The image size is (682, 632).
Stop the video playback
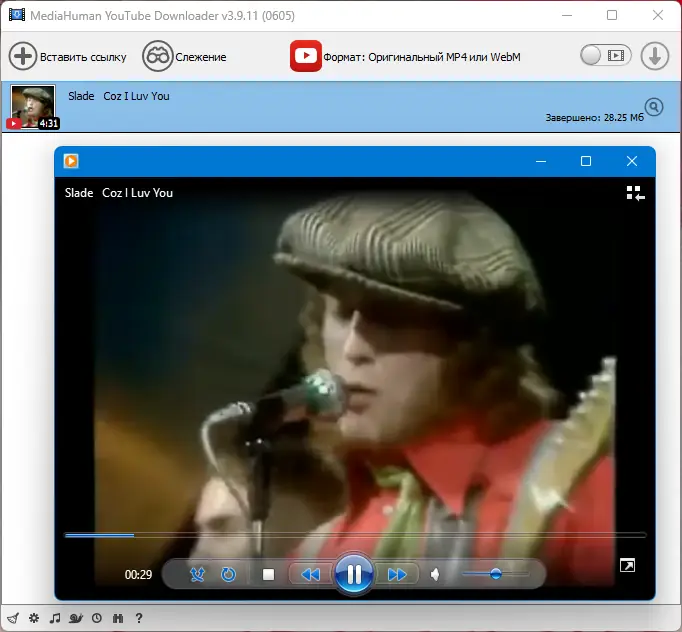point(269,575)
